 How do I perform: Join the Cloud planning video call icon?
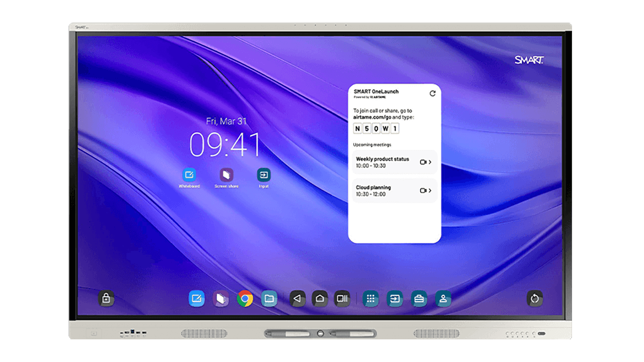[422, 191]
